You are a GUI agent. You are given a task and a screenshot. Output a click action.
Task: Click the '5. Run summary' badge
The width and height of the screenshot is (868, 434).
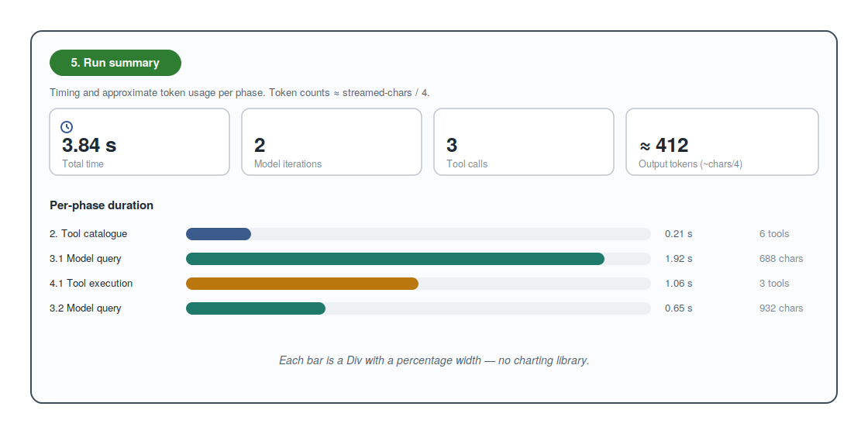click(115, 63)
